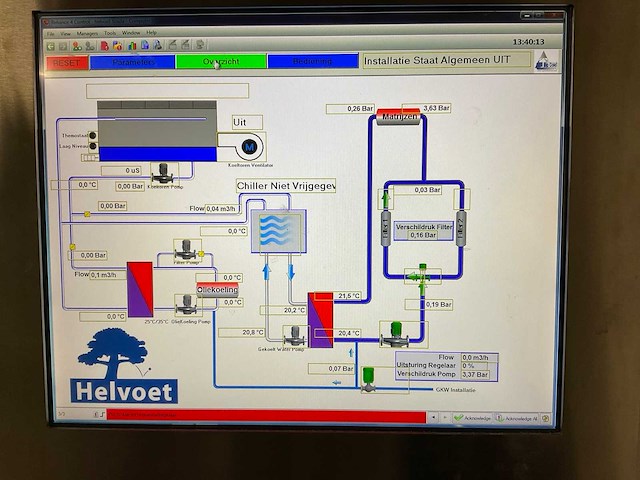Image resolution: width=640 pixels, height=480 pixels.
Task: Click the Oliekoeling red label
Action: [217, 290]
